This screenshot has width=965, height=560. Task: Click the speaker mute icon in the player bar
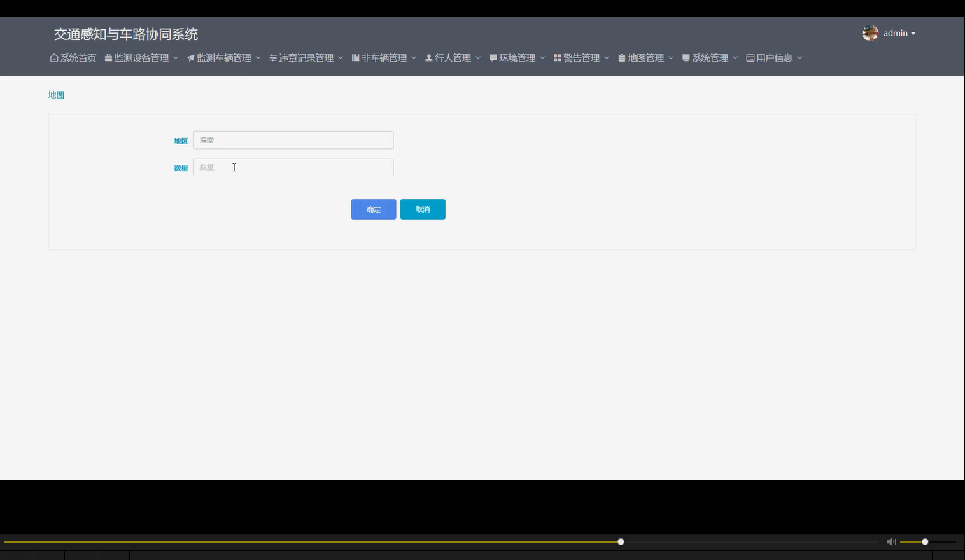(891, 542)
